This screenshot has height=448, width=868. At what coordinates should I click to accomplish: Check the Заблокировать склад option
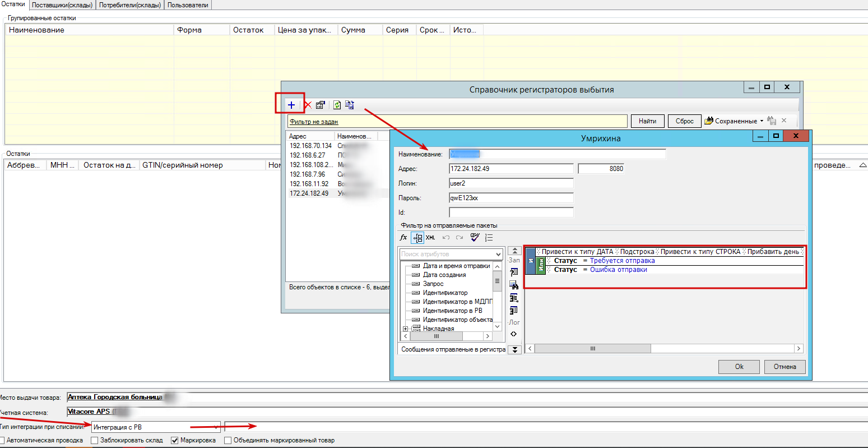(x=95, y=440)
